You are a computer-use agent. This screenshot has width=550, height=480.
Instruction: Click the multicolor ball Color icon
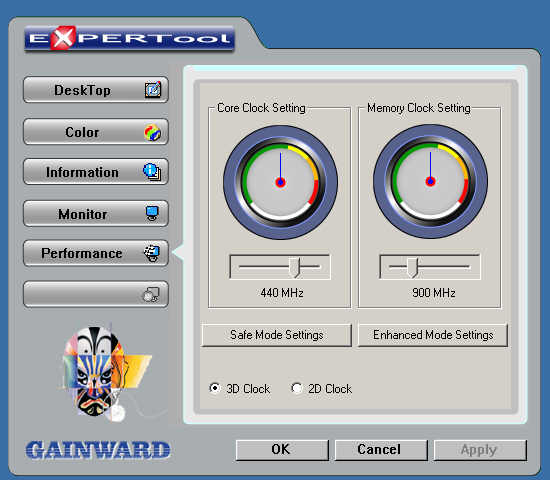(153, 132)
